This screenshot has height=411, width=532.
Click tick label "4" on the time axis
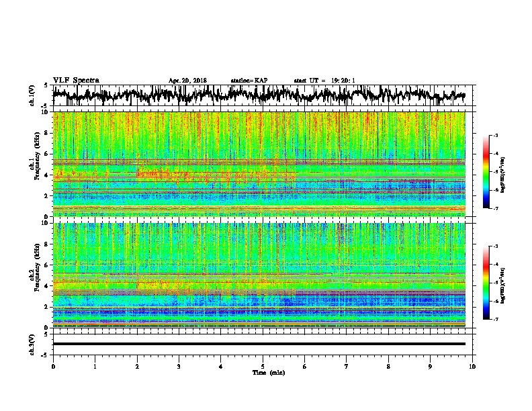[x=221, y=367]
